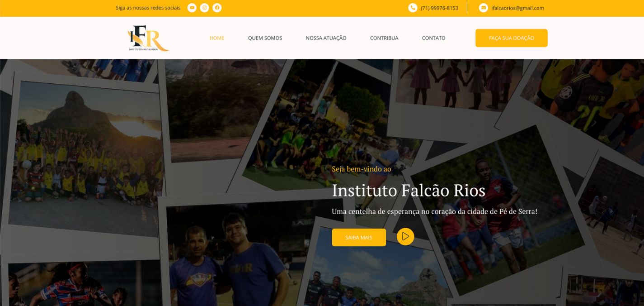
Task: Click the FAÇA SUA DOAÇÃO button
Action: [511, 38]
